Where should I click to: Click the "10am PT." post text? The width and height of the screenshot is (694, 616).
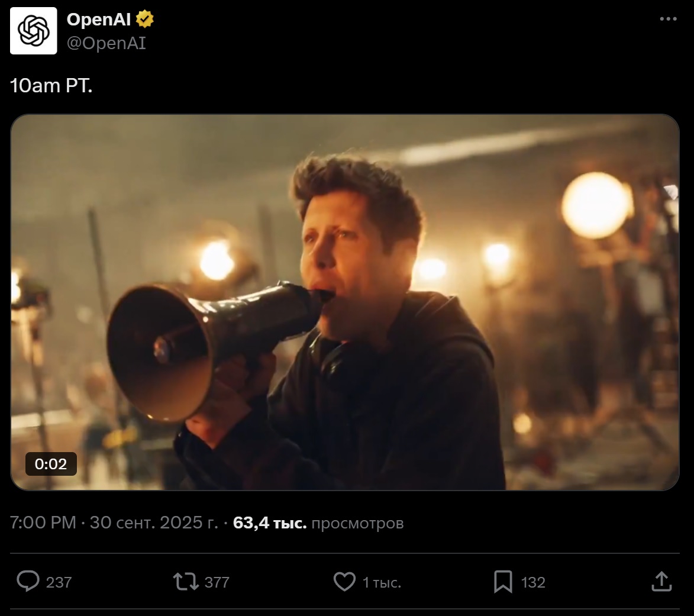(51, 86)
